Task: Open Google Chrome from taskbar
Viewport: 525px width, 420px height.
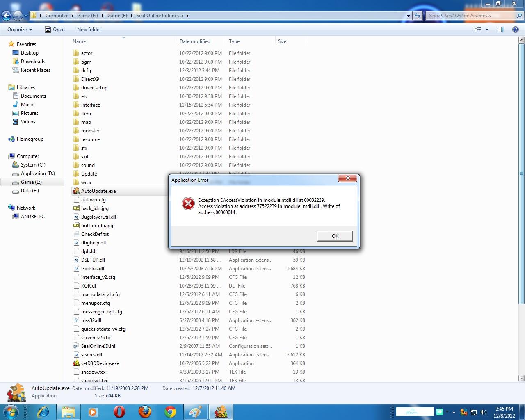Action: pyautogui.click(x=170, y=412)
